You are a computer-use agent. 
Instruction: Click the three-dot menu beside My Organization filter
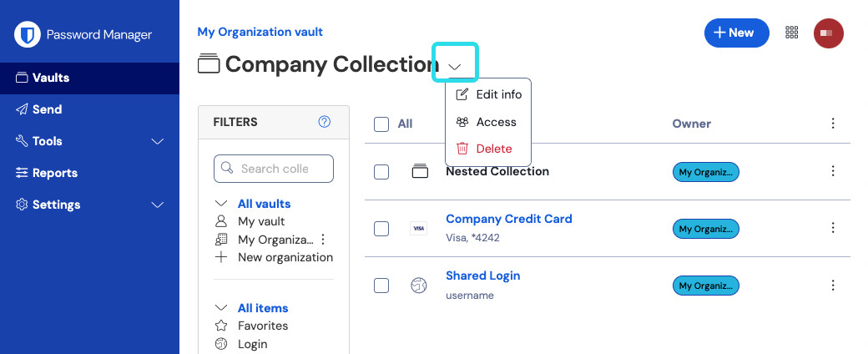[x=324, y=240]
